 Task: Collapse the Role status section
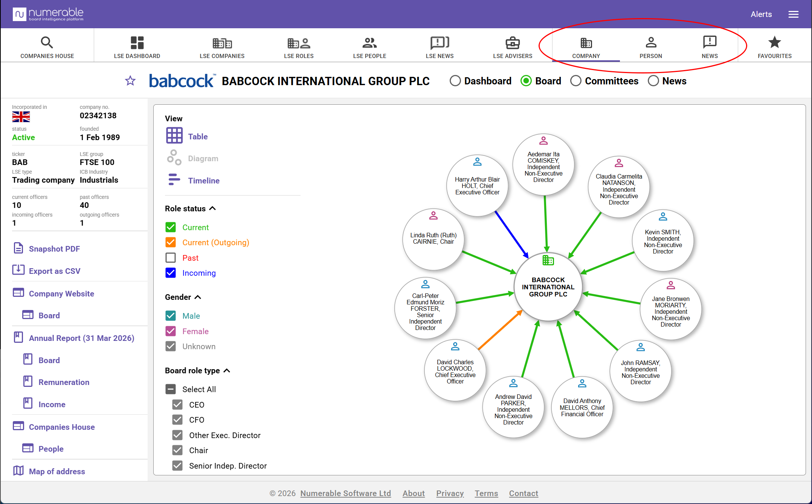click(x=212, y=208)
